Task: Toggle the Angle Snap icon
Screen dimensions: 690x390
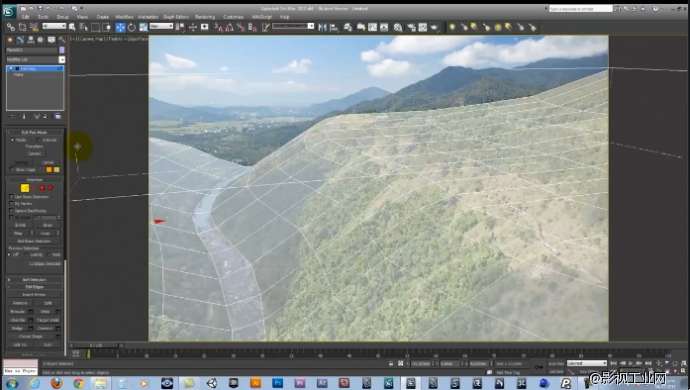Action: point(229,27)
